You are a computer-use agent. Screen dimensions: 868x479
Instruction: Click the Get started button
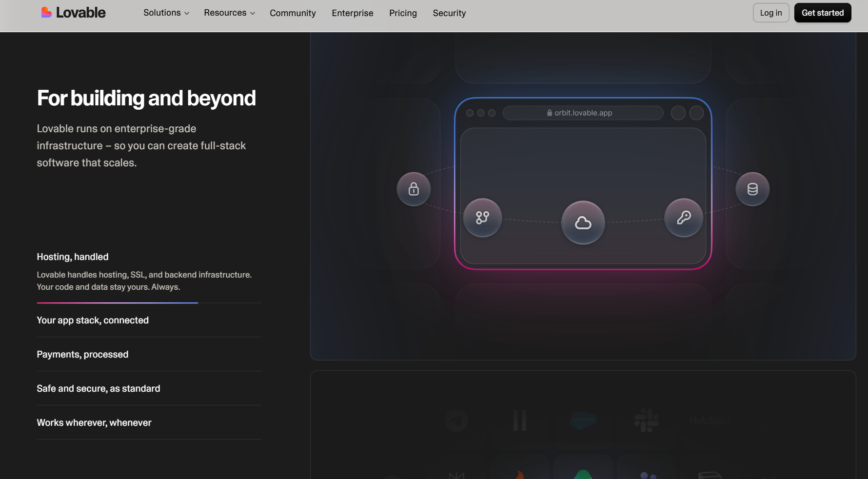click(823, 13)
